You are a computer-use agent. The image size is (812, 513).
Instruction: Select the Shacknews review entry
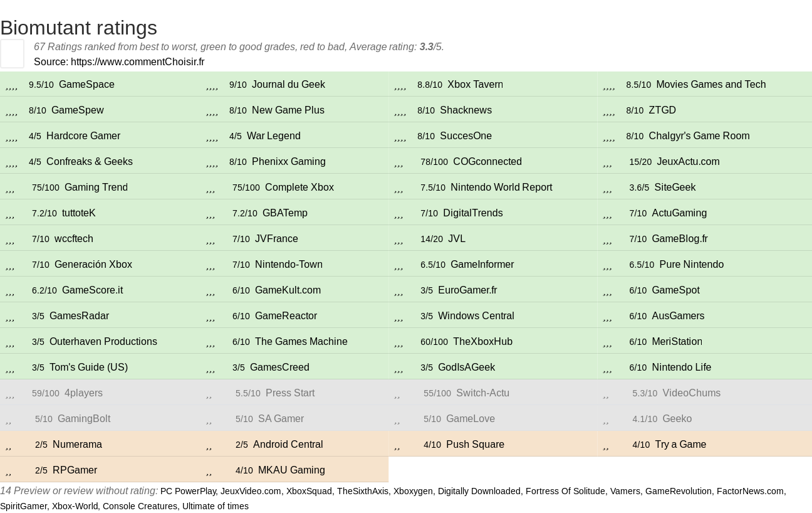(466, 110)
